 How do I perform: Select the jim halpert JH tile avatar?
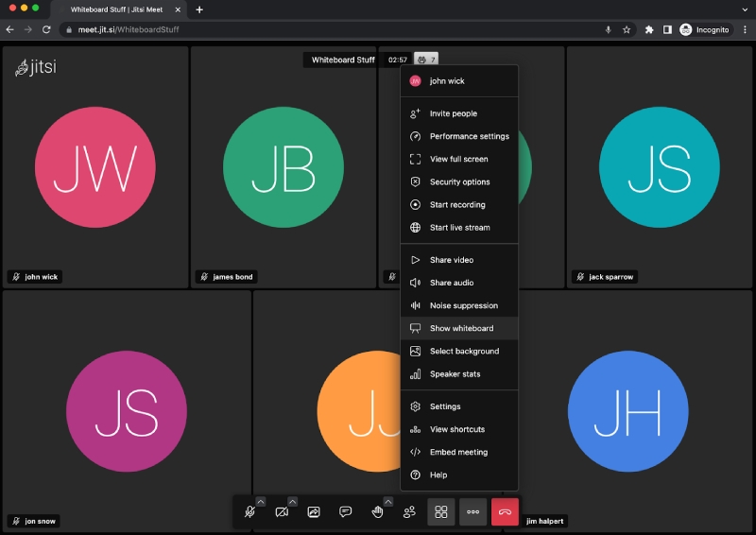click(628, 411)
